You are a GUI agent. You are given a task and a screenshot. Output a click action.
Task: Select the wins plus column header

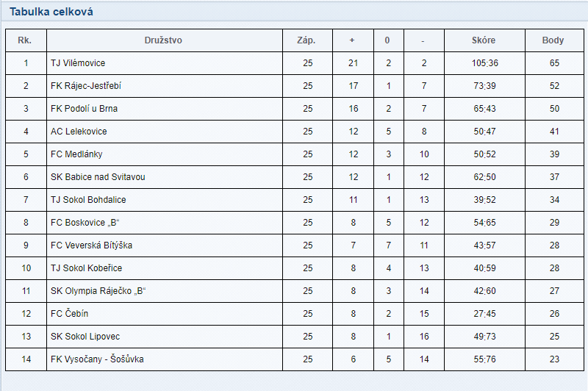(x=352, y=40)
